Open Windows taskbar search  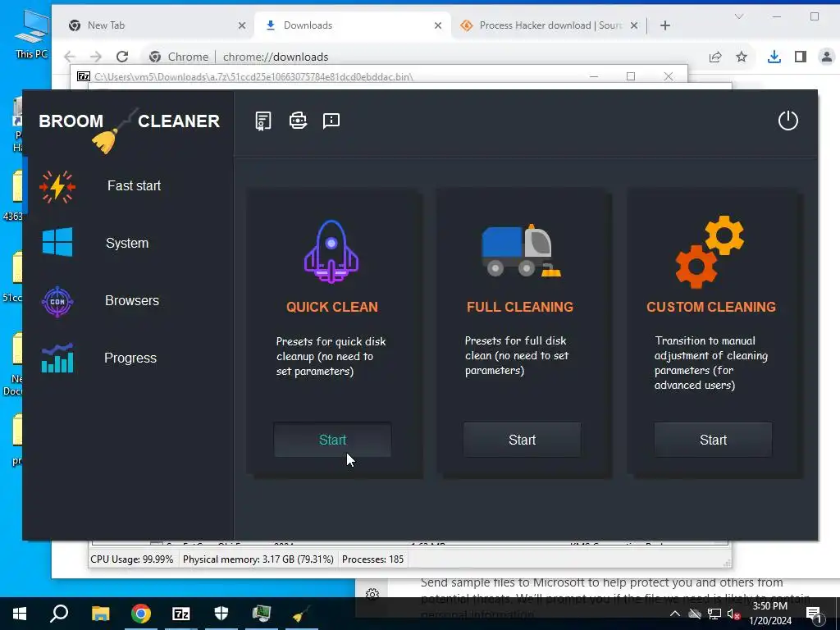(59, 614)
